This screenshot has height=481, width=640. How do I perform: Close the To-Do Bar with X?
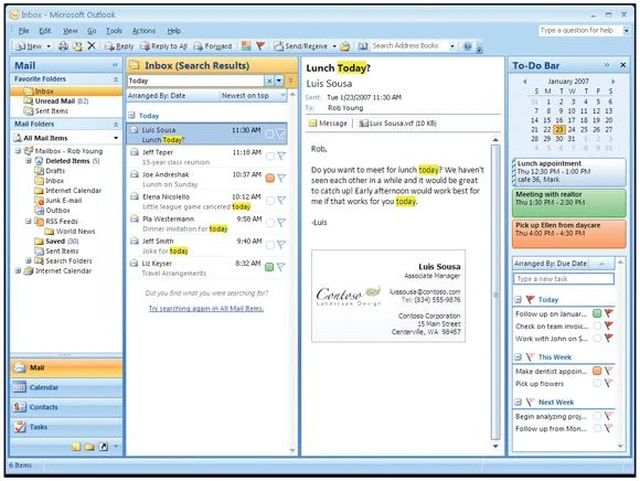tap(623, 65)
